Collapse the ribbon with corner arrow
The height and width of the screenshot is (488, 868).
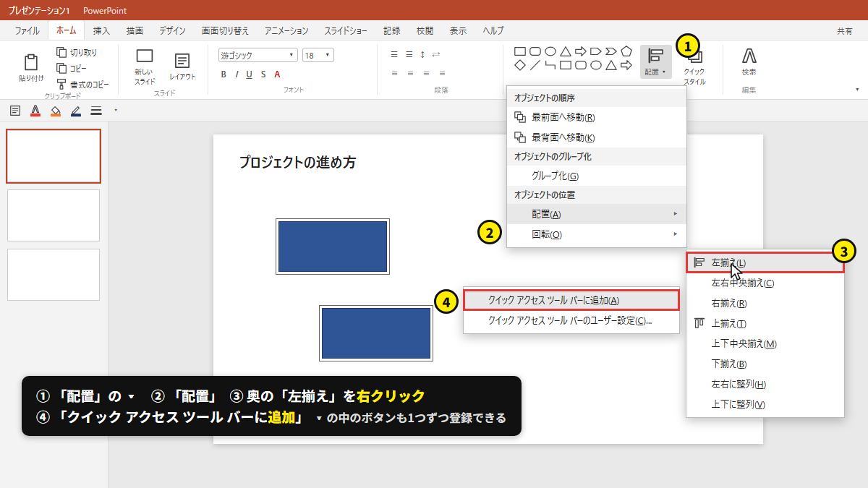pyautogui.click(x=857, y=90)
